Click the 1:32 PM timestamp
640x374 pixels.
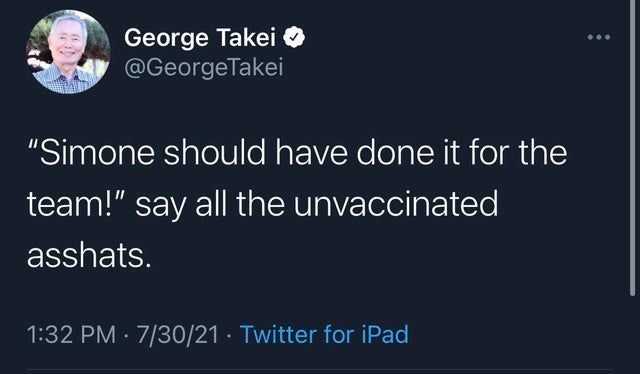click(x=71, y=335)
